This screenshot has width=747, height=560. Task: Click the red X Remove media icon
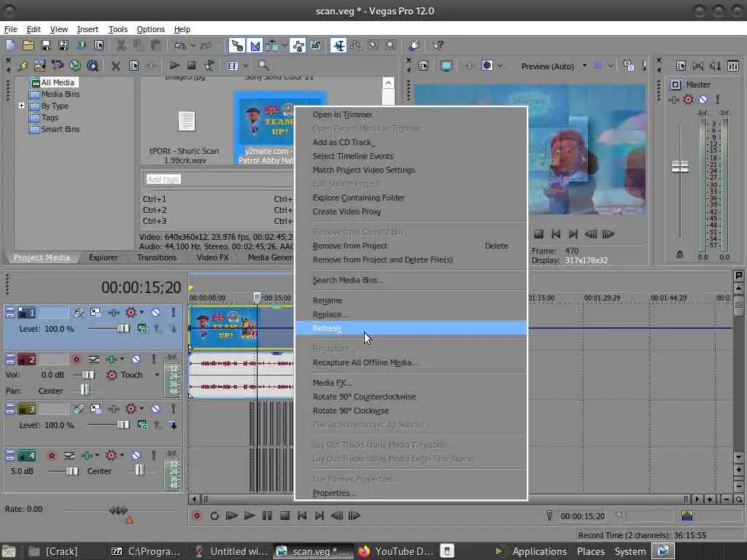115,66
